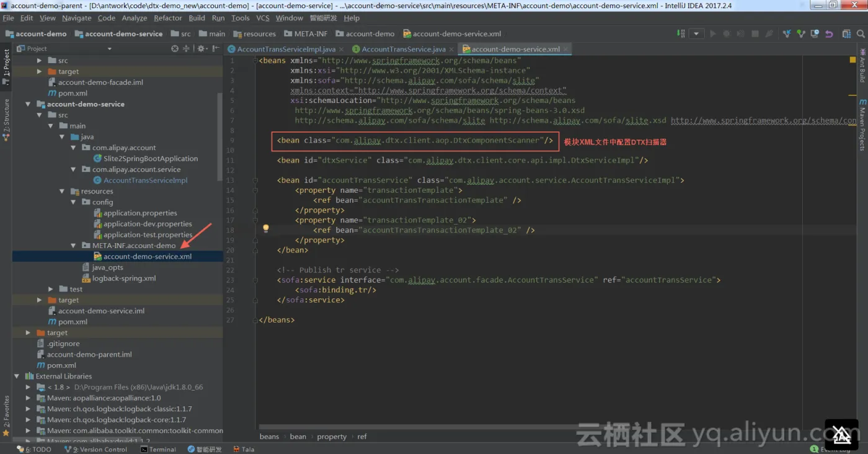Click the Project tree vertical scrollbar

(x=220, y=136)
